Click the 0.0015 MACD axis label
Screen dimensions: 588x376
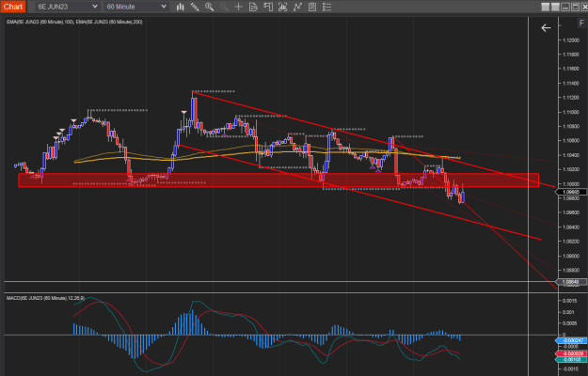pos(569,301)
